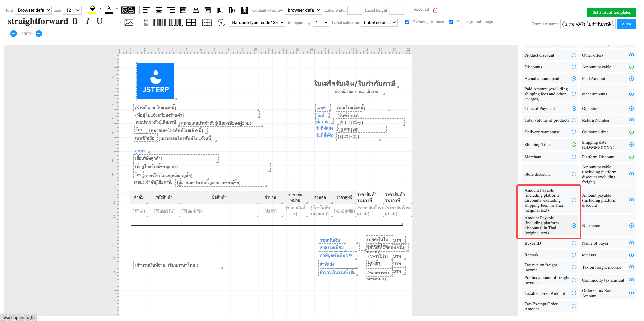Open the Barcode type dropdown
The height and width of the screenshot is (321, 644).
257,22
